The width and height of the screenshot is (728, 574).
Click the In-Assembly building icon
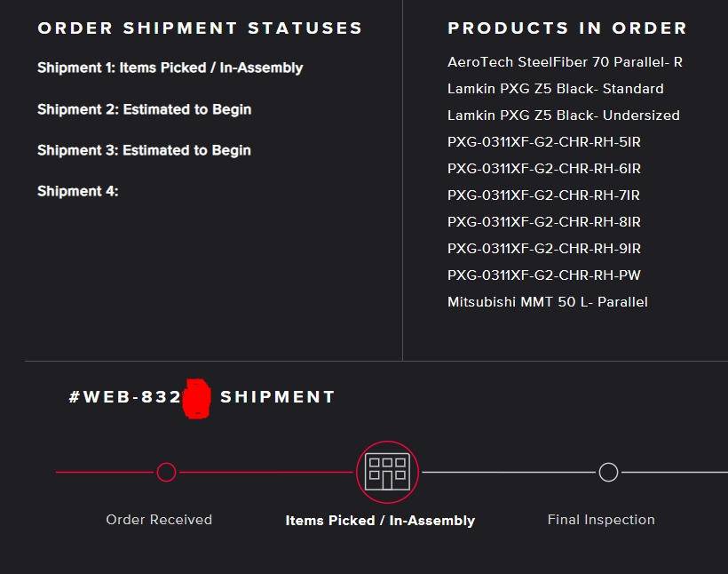click(x=387, y=472)
